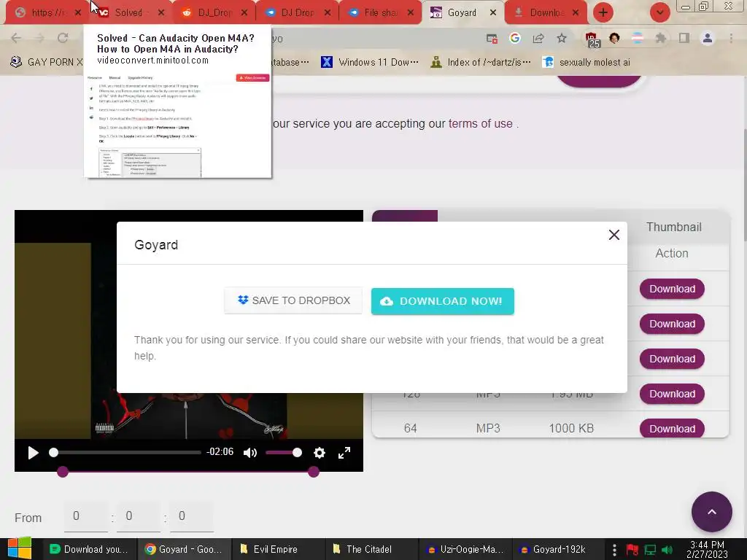Go forward with the forward arrow

pyautogui.click(x=39, y=38)
